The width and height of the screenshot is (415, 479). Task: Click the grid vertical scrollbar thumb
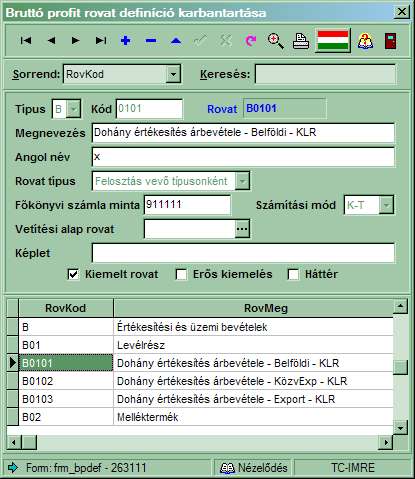click(x=400, y=367)
